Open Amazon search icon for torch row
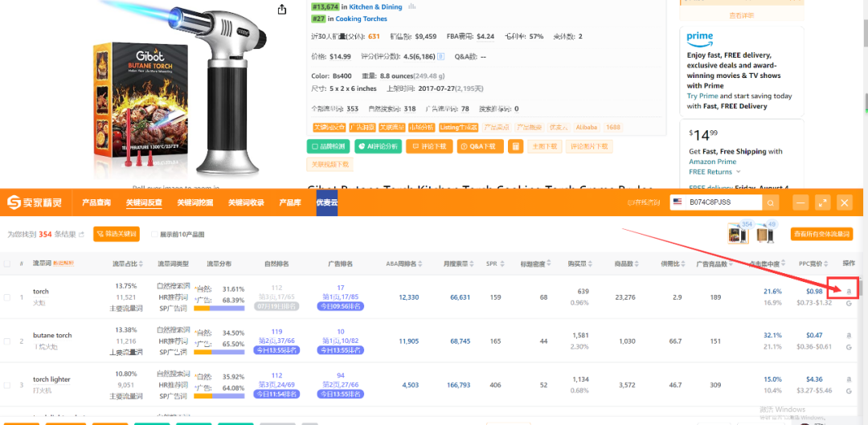The height and width of the screenshot is (425, 868). point(849,291)
